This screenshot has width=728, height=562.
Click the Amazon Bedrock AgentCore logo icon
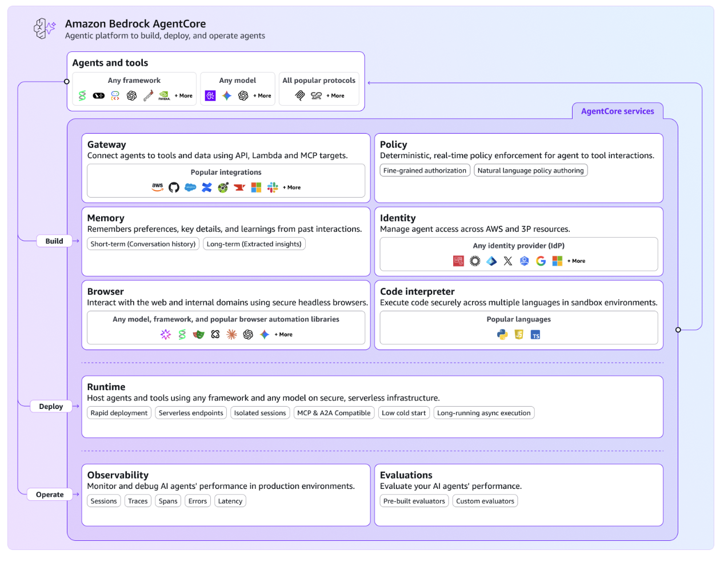point(45,28)
